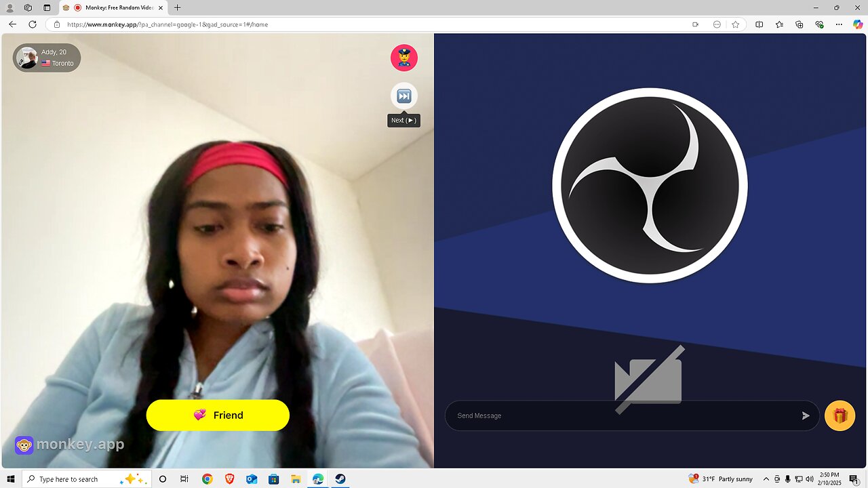Screen dimensions: 868x488
Task: Click the Addy, 20 name label
Action: tap(54, 52)
